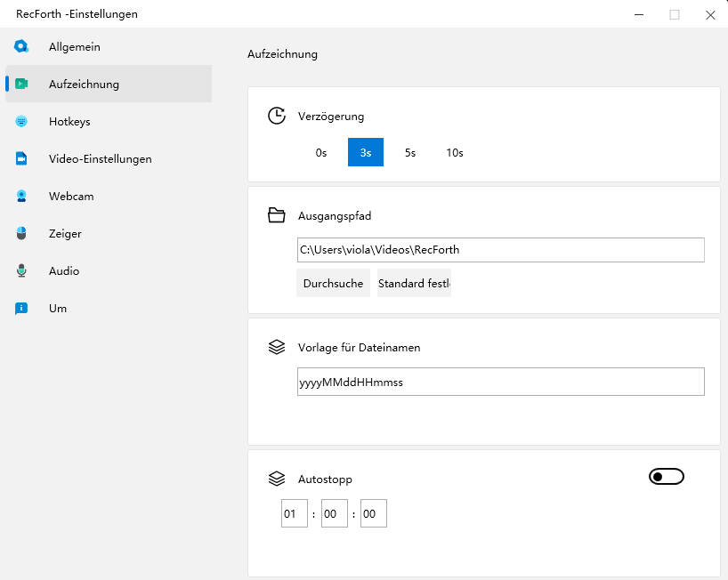Click the Video-Einstellungen file icon
This screenshot has height=580, width=728.
21,158
